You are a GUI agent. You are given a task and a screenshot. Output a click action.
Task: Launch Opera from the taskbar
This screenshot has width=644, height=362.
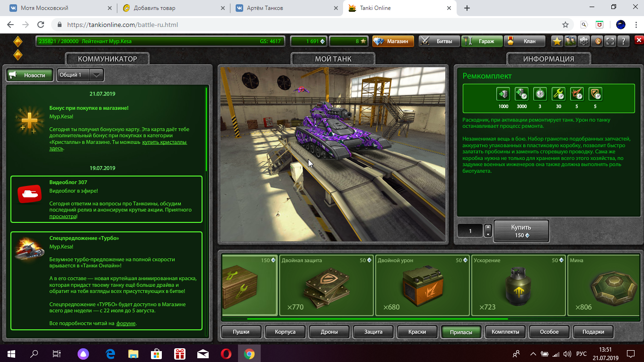(x=226, y=353)
